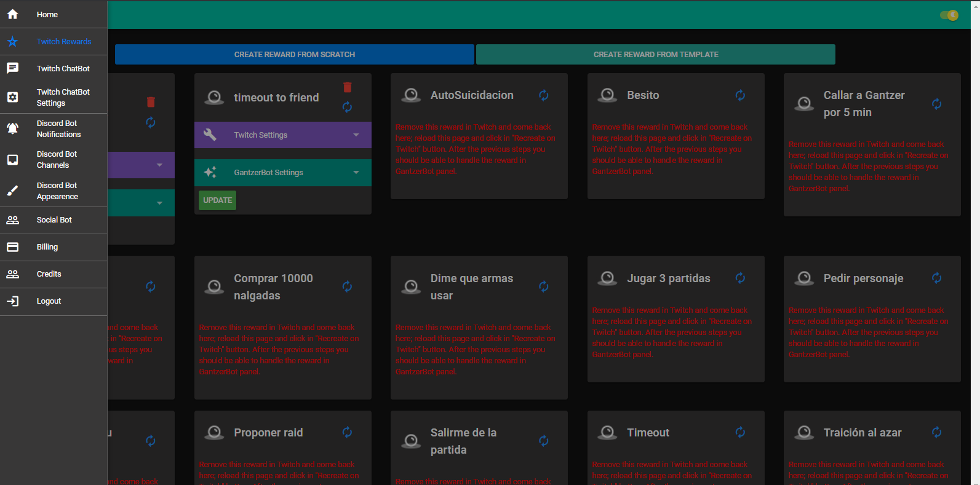Image resolution: width=980 pixels, height=485 pixels.
Task: Toggle the dark mode switch in header
Action: click(x=949, y=15)
